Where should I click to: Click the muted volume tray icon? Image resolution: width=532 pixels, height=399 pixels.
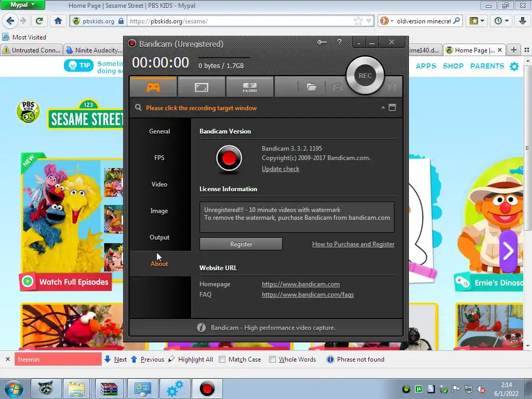pos(481,389)
